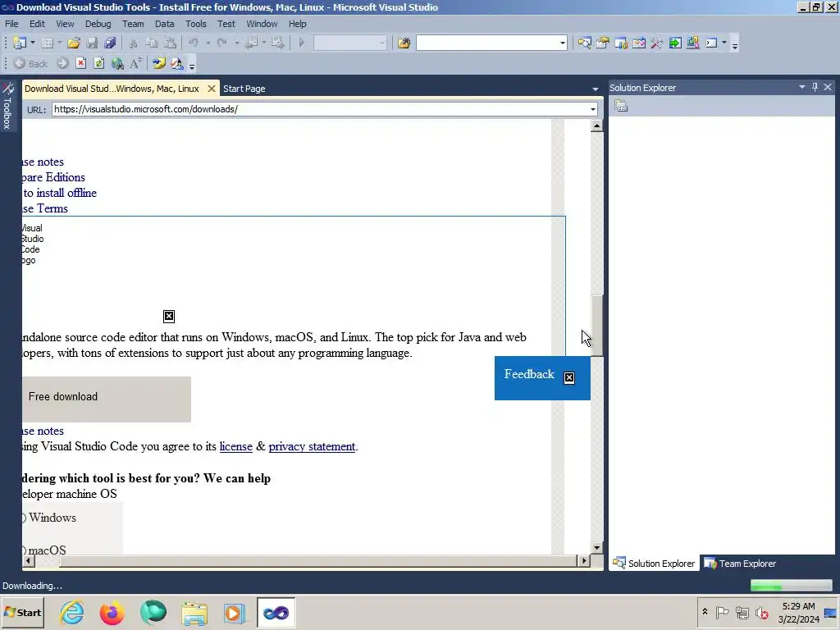Image resolution: width=840 pixels, height=630 pixels.
Task: Follow the privacy statement hyperlink
Action: [x=312, y=446]
